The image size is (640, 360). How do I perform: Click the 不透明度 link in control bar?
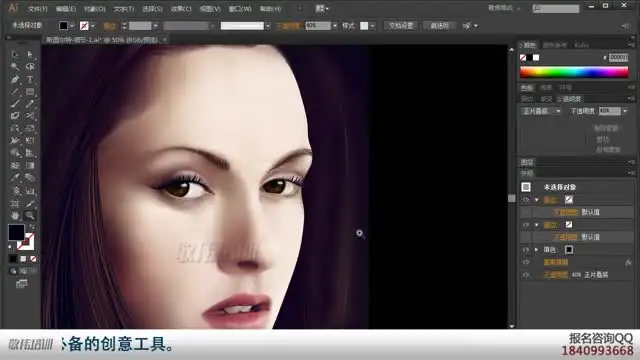tap(289, 26)
